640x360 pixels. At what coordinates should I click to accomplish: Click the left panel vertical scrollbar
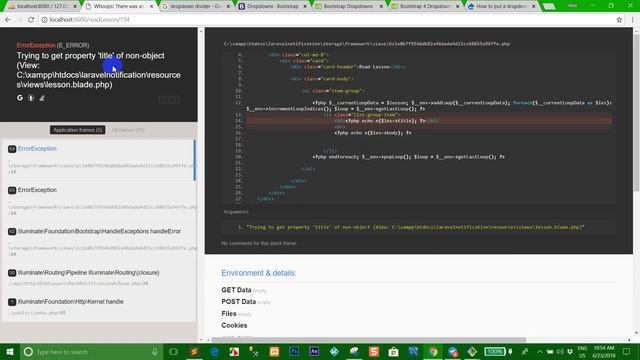[200, 184]
